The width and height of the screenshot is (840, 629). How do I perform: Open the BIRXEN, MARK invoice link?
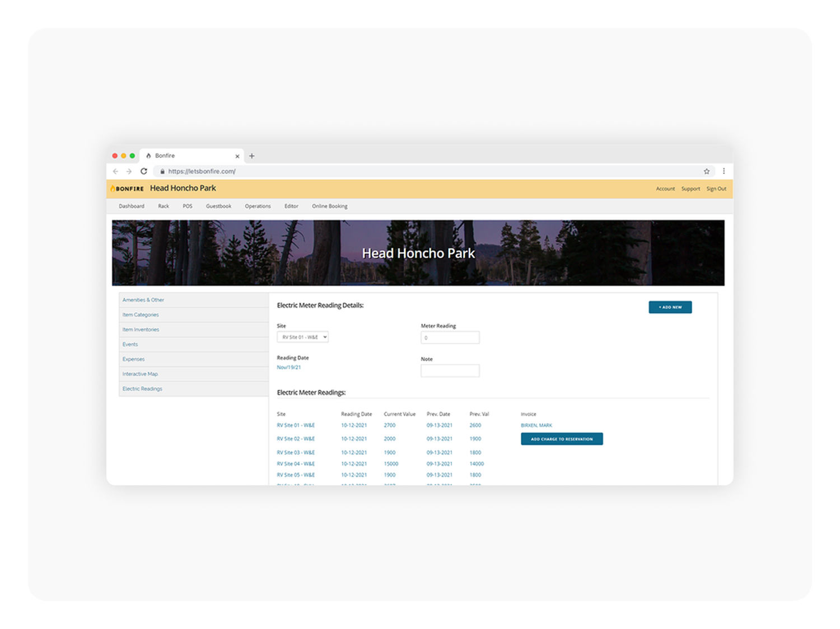[x=536, y=425]
